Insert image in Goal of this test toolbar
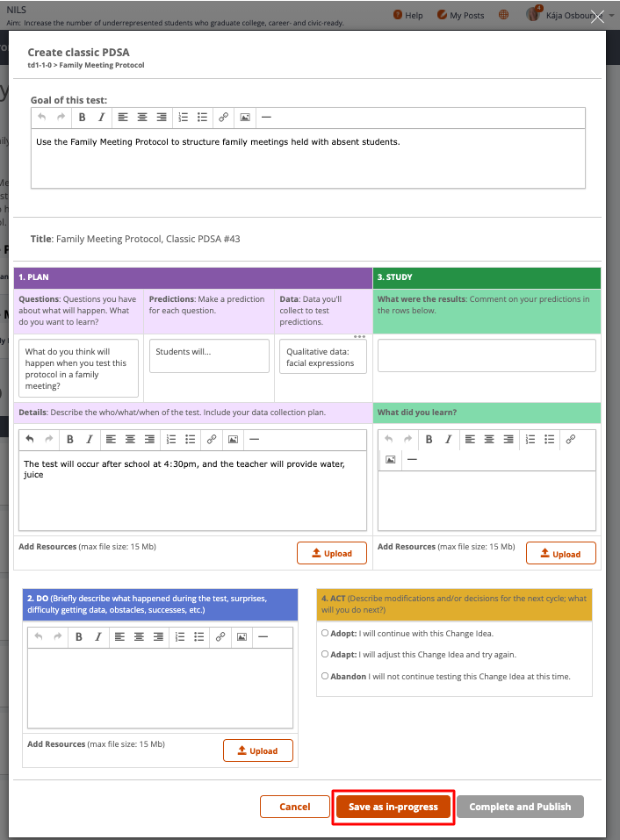Image resolution: width=620 pixels, height=840 pixels. (x=245, y=118)
